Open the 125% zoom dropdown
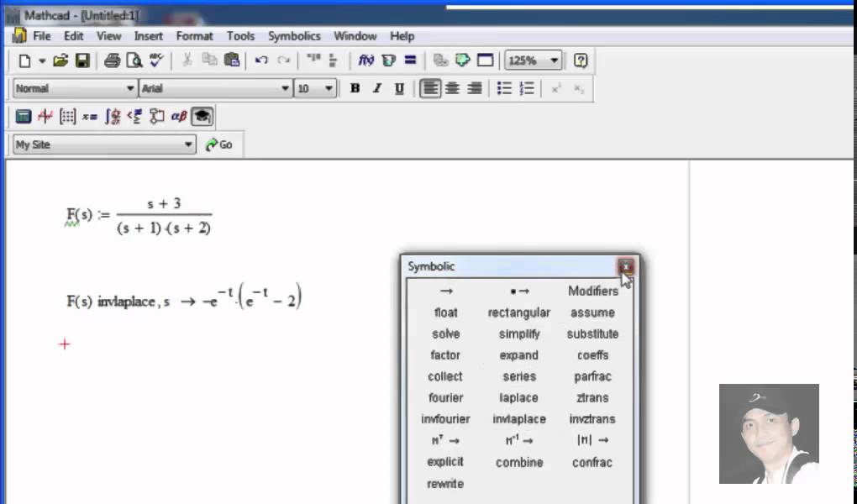Screen dimensions: 857x504 tap(554, 60)
